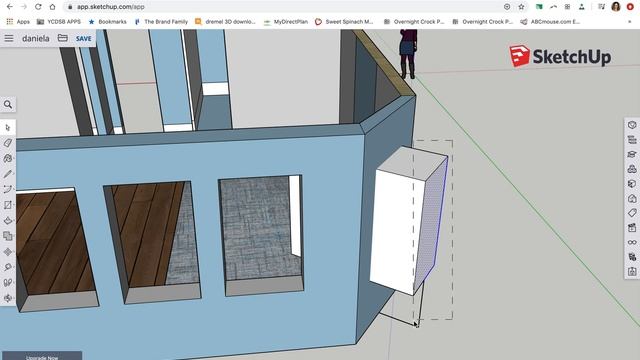This screenshot has width=640, height=360.
Task: Open the ABCmouse.com bookmark
Action: 550,22
